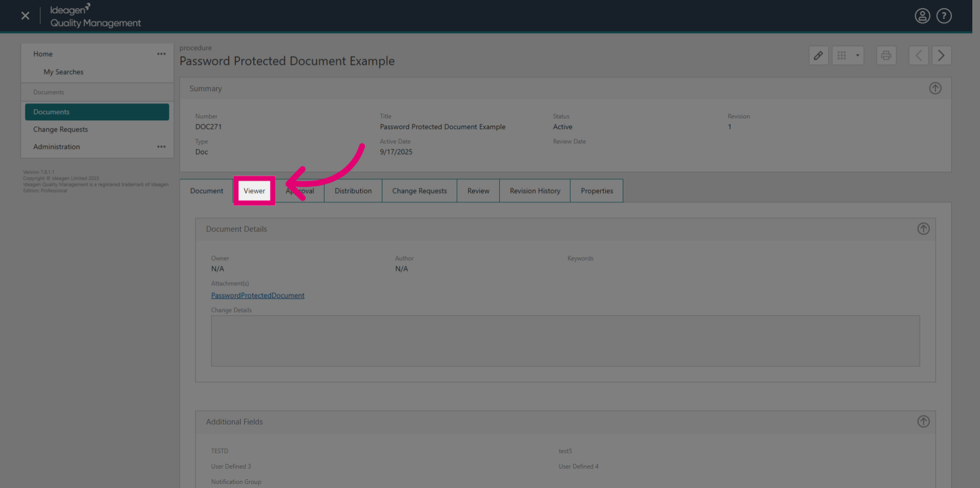Click the Documents section heading in sidebar
Viewport: 980px width, 488px height.
[48, 92]
